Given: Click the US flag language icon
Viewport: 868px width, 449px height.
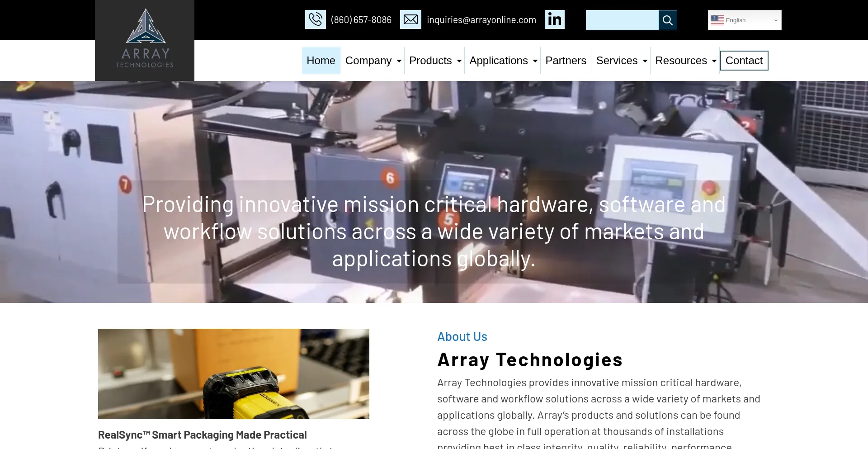Looking at the screenshot, I should pos(717,20).
